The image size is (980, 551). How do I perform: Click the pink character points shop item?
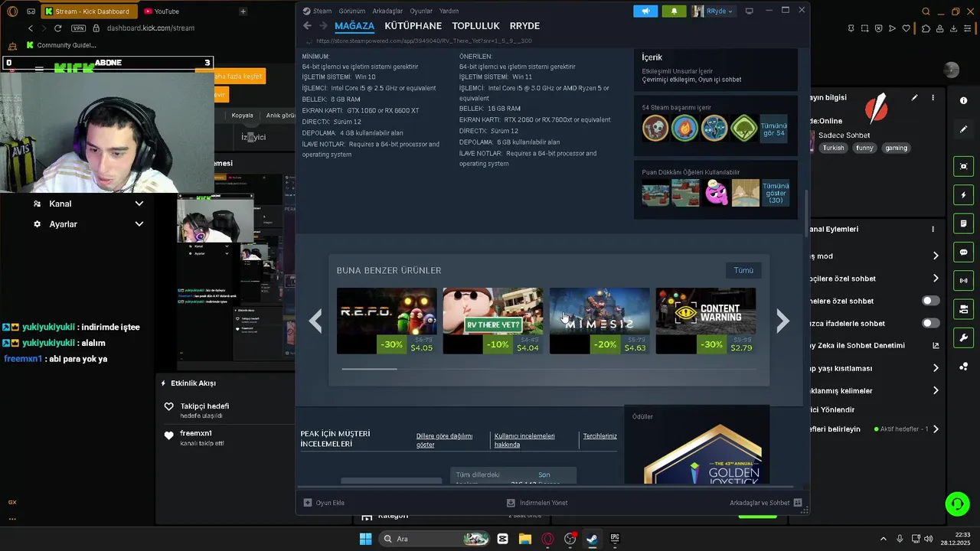(x=716, y=193)
